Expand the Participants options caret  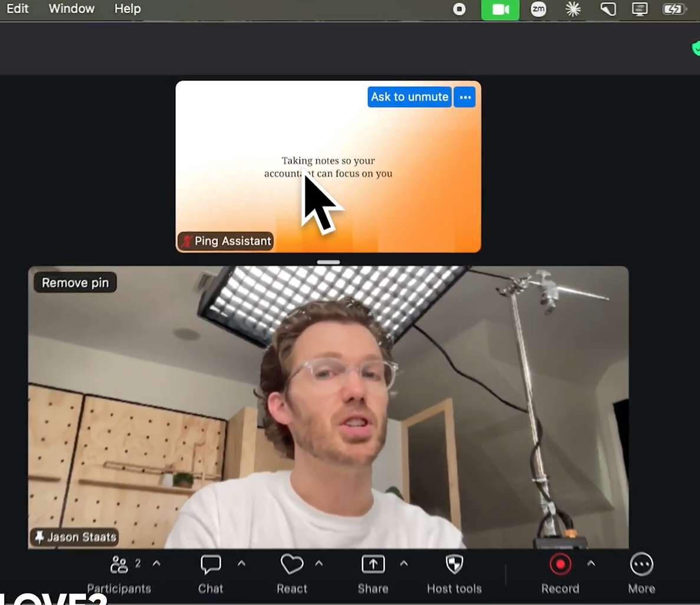click(x=157, y=564)
